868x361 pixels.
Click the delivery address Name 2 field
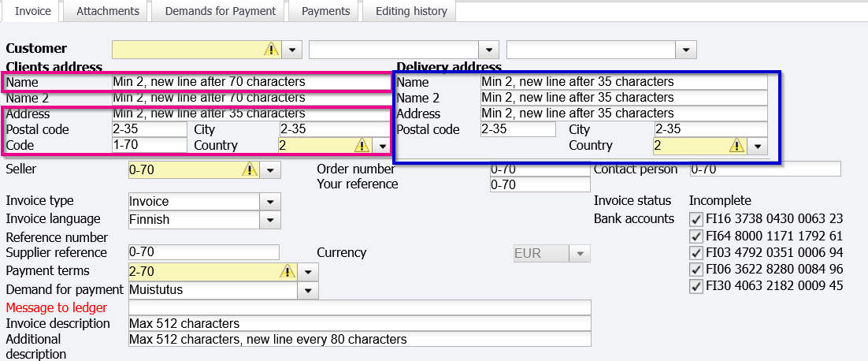point(624,98)
